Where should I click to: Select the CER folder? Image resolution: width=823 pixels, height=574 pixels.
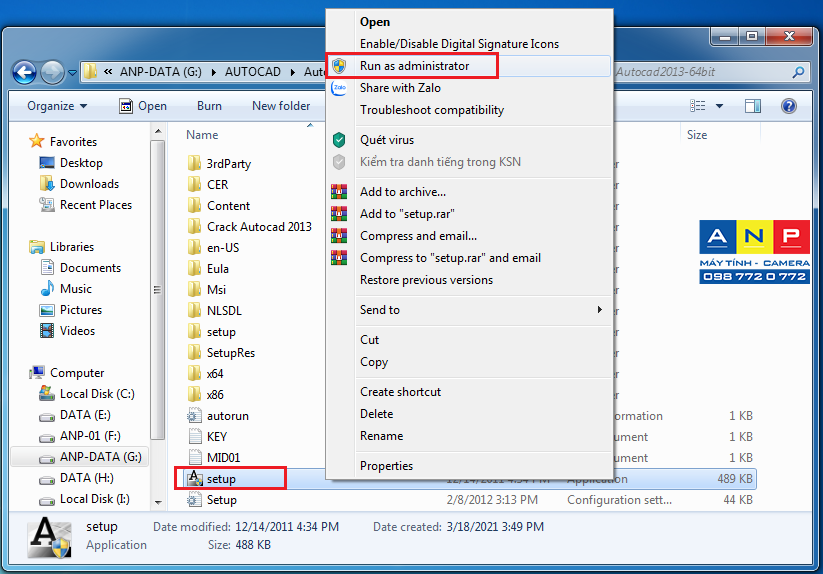pyautogui.click(x=208, y=185)
